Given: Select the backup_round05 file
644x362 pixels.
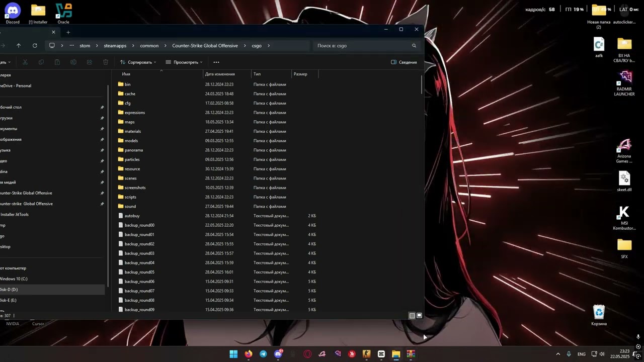Looking at the screenshot, I should tap(218, 272).
